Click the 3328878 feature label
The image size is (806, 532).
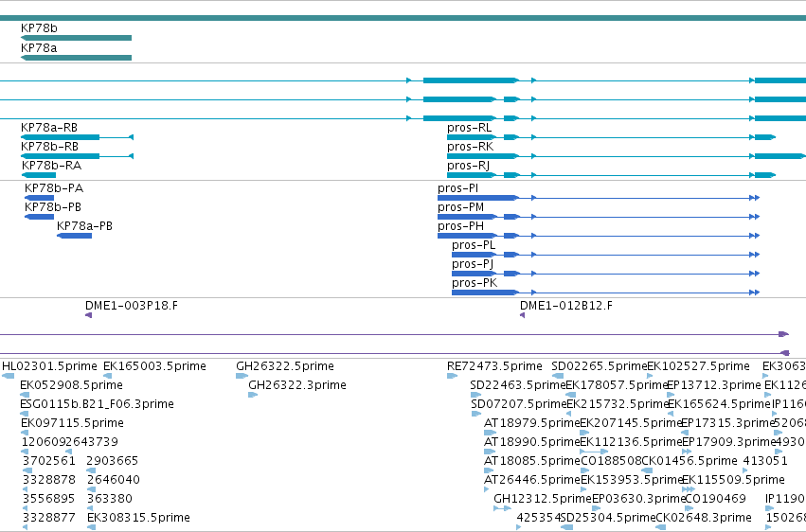[49, 480]
